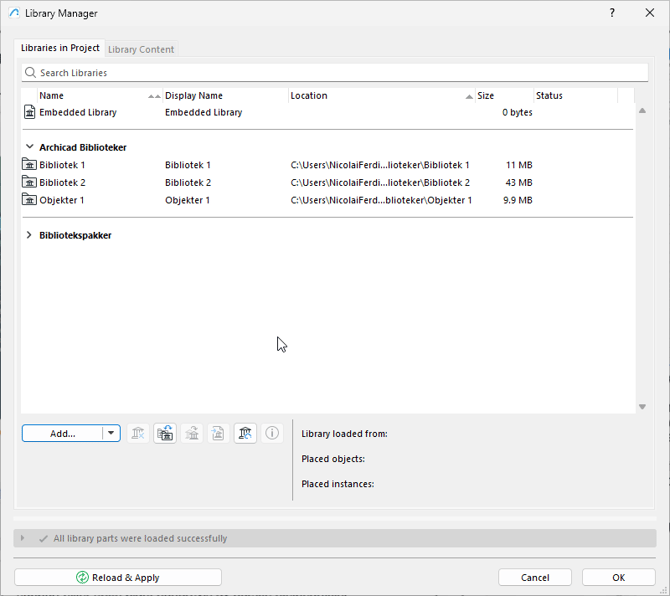Click the Embedded Library row icon

(x=30, y=113)
